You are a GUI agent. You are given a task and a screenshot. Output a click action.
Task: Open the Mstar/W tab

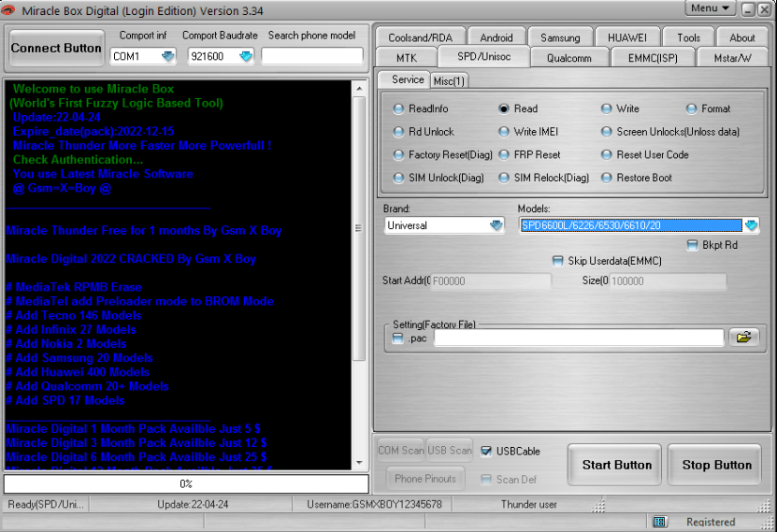(732, 58)
